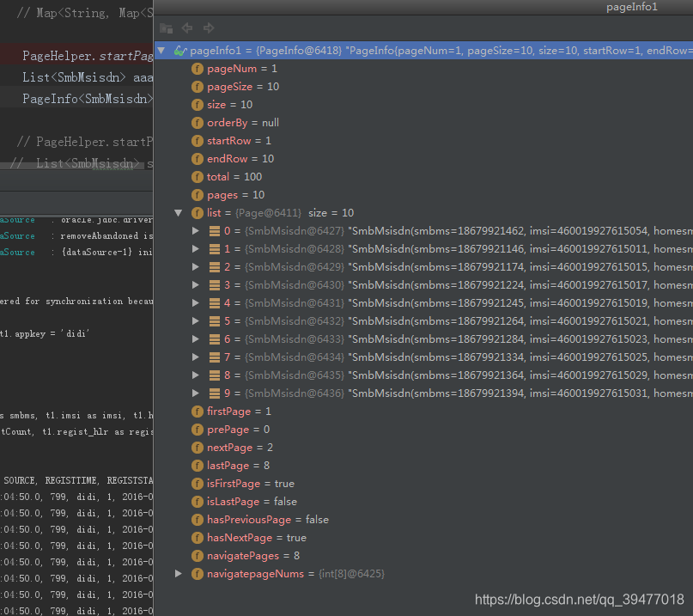
Task: Select the 'pageSize = 10' row
Action: [423, 87]
